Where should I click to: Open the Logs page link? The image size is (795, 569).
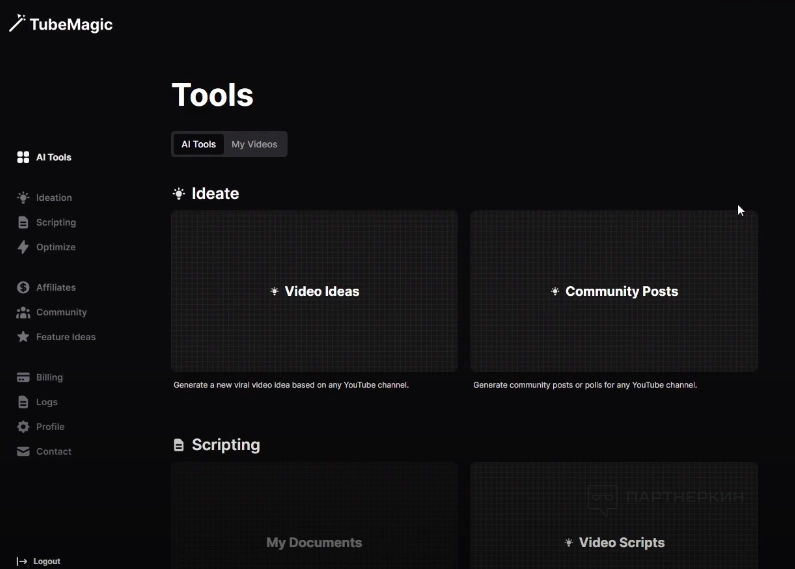pos(47,402)
